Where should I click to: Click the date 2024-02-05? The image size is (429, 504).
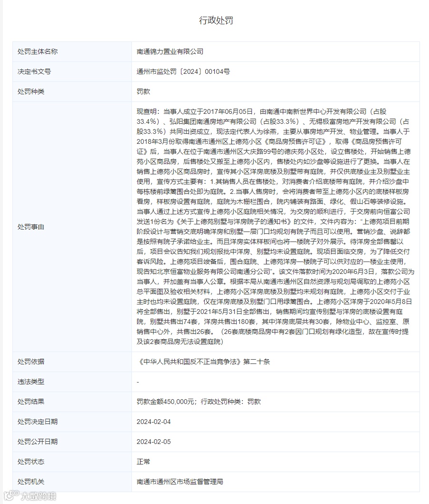(x=154, y=442)
